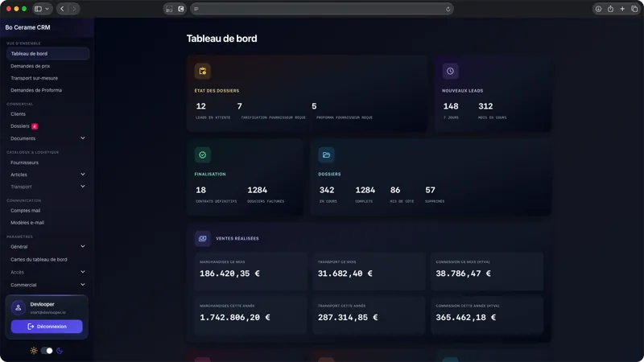
Task: Click the Dossiers open-folder icon
Action: (x=326, y=154)
